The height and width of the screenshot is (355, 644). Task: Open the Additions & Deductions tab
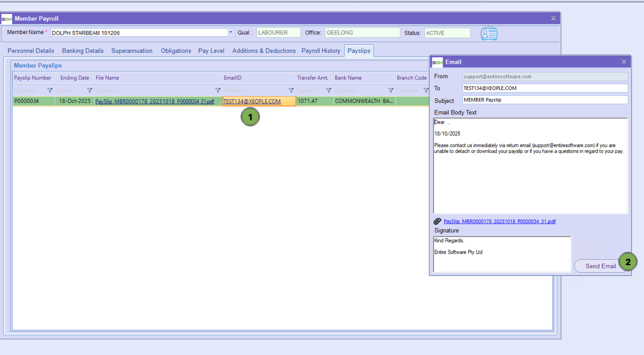point(264,51)
